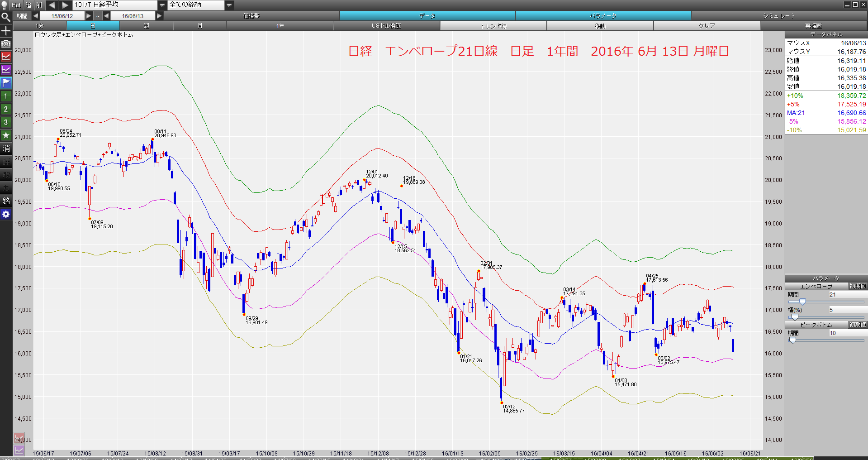This screenshot has width=868, height=460.
Task: Click the lightbulb icon at top left
Action: click(5, 5)
